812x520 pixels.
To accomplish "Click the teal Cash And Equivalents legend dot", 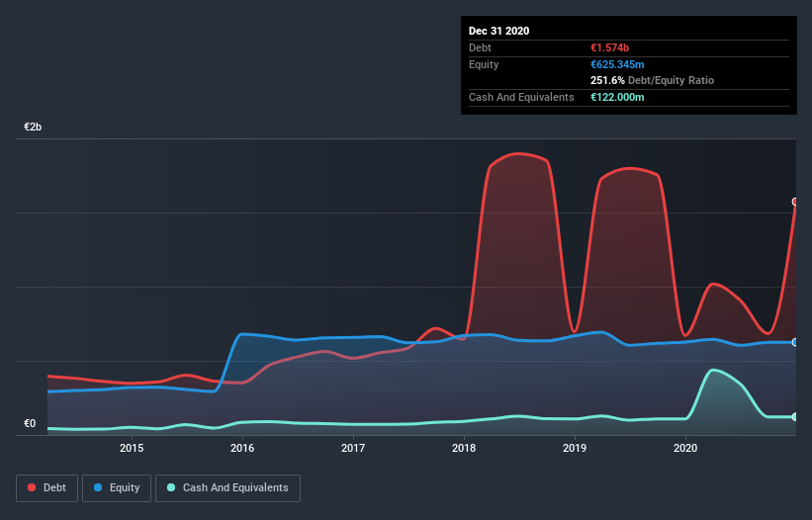I will [x=171, y=487].
